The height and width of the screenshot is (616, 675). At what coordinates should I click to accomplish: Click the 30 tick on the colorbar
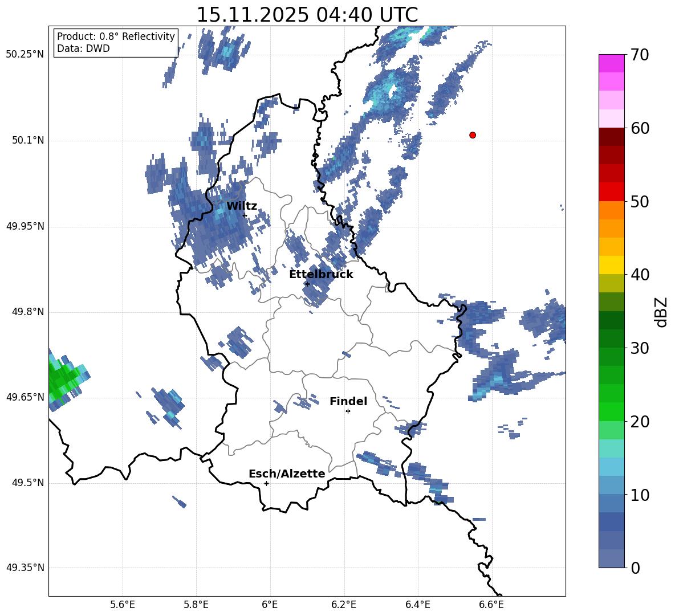640,348
